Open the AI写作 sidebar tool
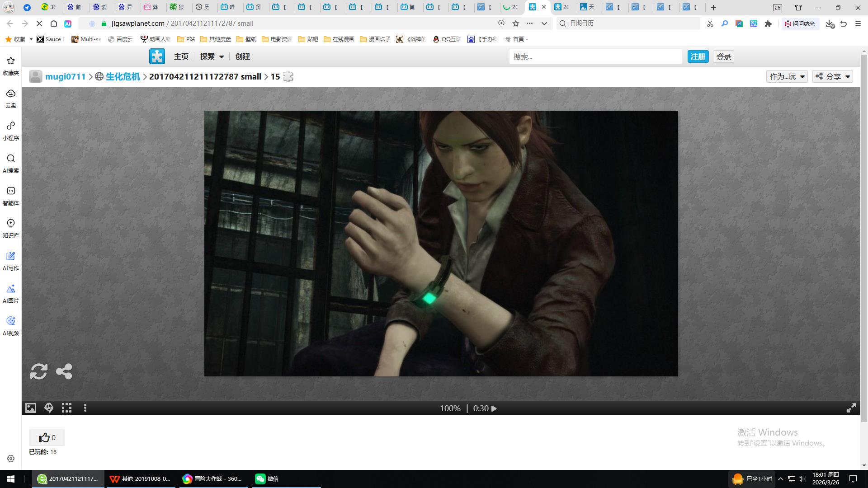The image size is (868, 488). click(11, 261)
